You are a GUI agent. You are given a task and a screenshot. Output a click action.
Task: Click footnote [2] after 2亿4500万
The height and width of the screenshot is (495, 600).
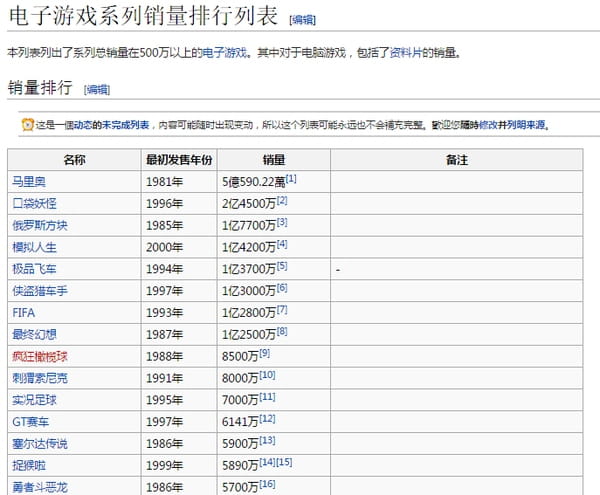(x=282, y=200)
